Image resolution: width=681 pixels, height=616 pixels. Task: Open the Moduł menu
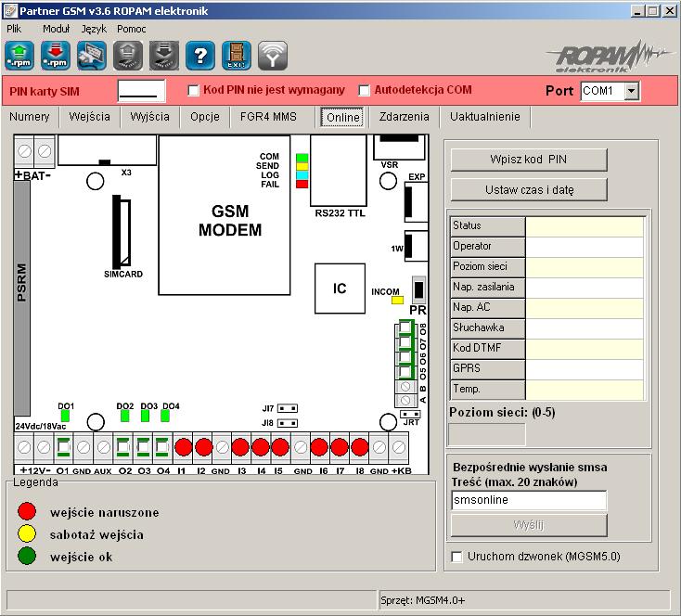coord(56,29)
